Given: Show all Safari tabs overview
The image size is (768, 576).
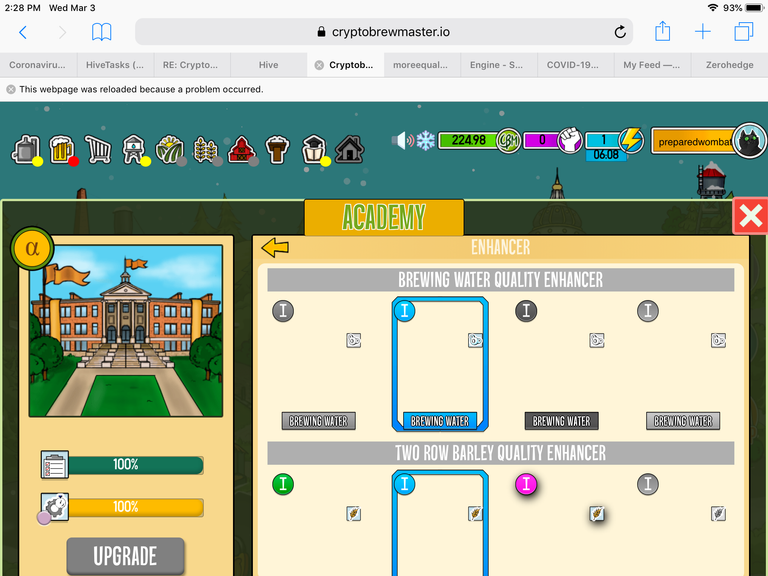Looking at the screenshot, I should (x=744, y=32).
